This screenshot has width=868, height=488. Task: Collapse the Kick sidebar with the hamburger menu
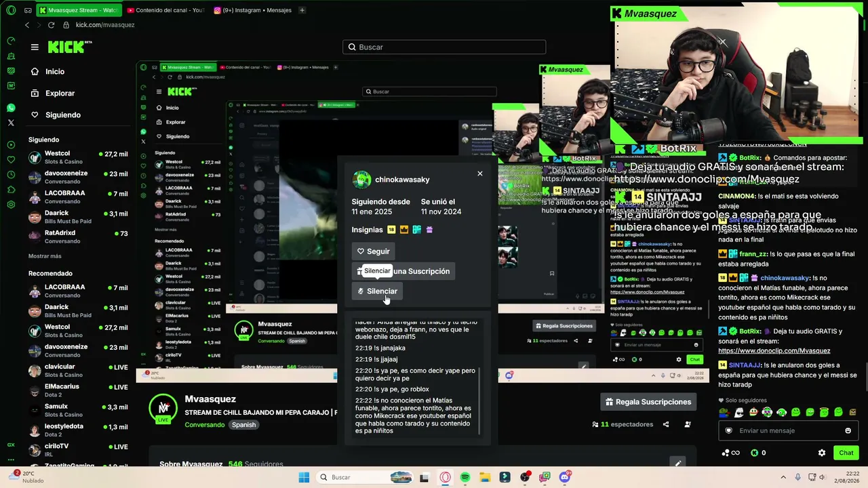pyautogui.click(x=35, y=47)
